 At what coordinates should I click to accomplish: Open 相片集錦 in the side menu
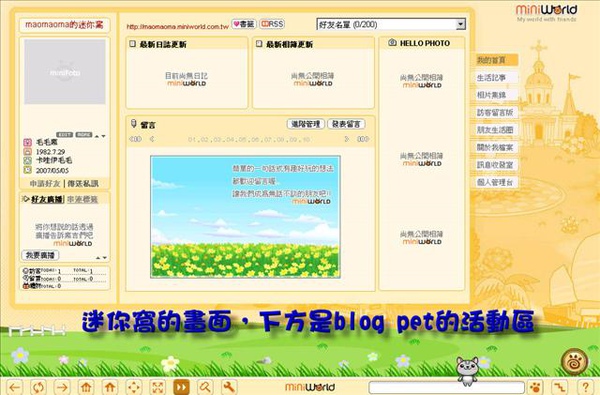496,95
